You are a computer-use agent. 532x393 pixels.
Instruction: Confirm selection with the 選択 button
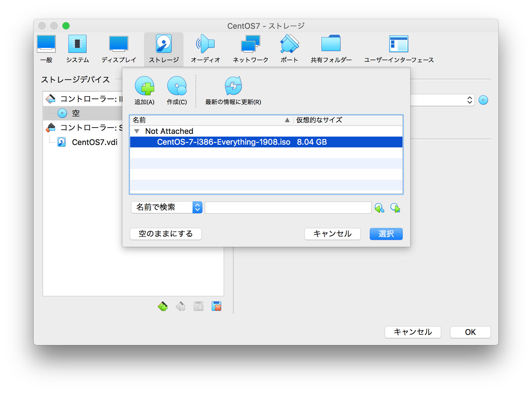pyautogui.click(x=386, y=234)
